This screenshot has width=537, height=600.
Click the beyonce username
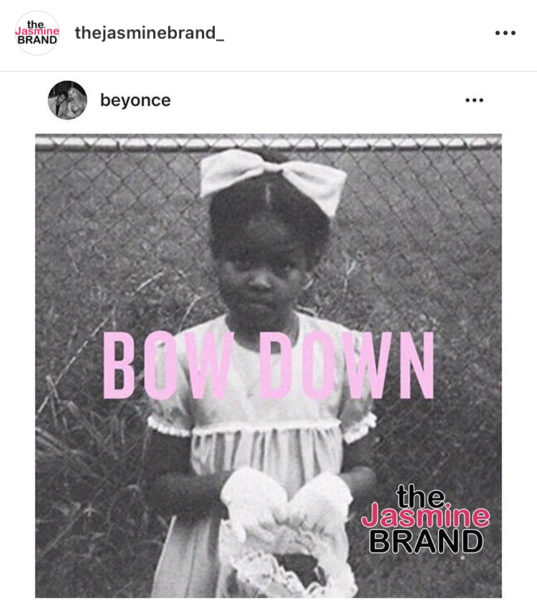(135, 100)
